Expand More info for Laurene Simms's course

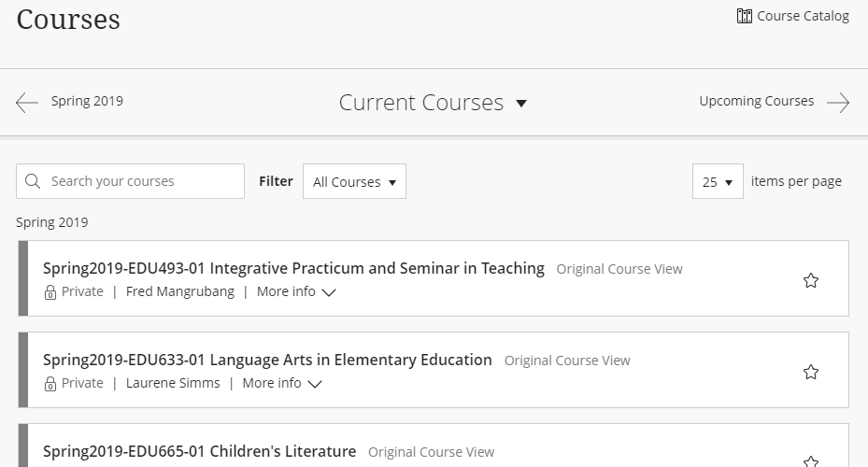tap(281, 384)
